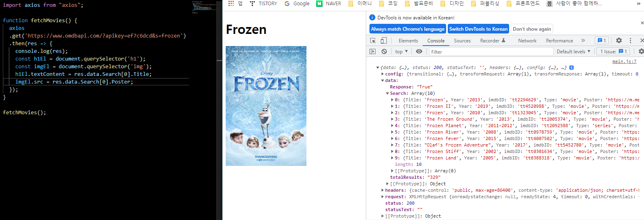Expand Search item 0 Frozen 2013
The width and height of the screenshot is (644, 220).
[x=392, y=100]
